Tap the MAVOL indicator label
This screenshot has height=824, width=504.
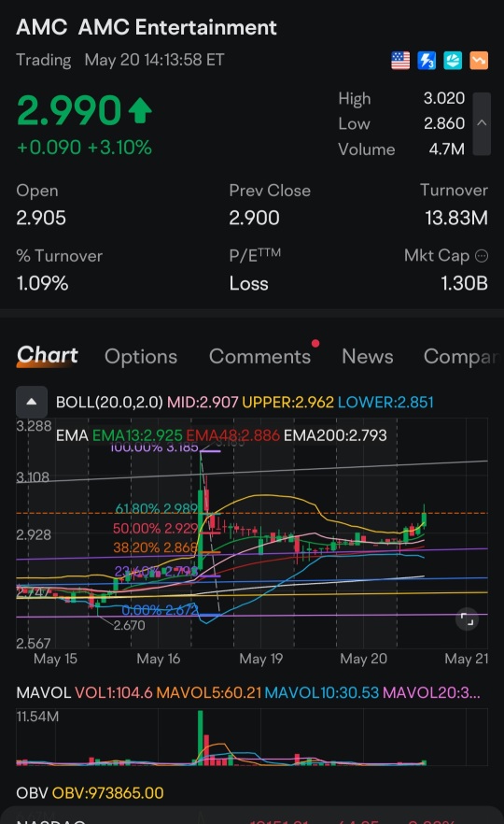tap(44, 692)
